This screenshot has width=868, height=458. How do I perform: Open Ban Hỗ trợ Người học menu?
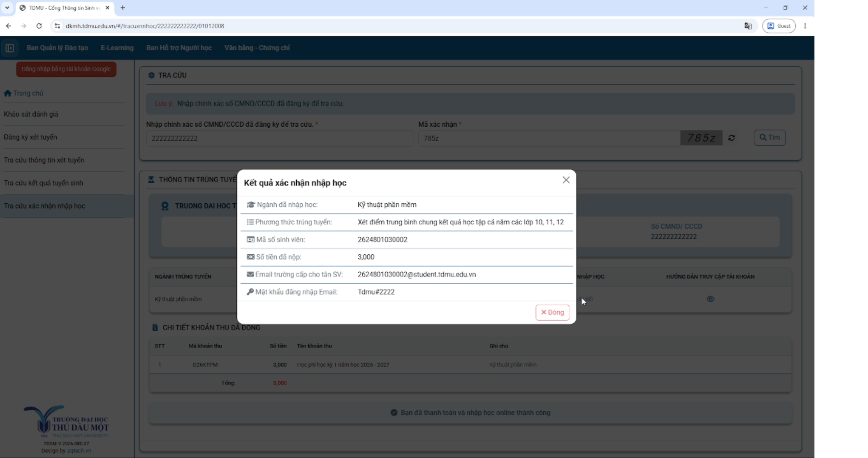(x=179, y=48)
